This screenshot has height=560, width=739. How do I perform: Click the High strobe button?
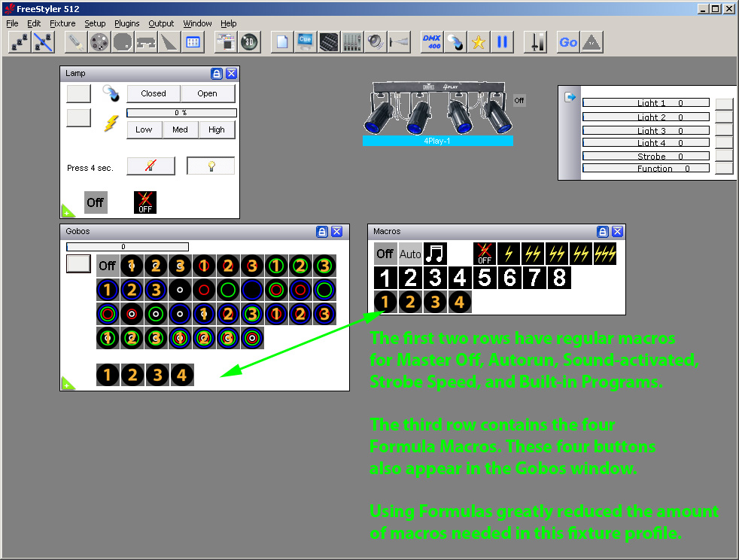pyautogui.click(x=216, y=129)
